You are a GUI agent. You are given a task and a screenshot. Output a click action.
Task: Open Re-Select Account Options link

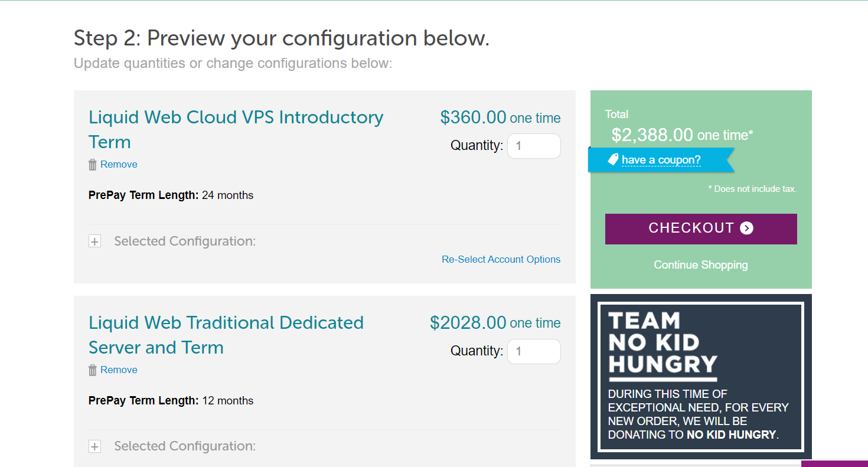click(x=501, y=260)
